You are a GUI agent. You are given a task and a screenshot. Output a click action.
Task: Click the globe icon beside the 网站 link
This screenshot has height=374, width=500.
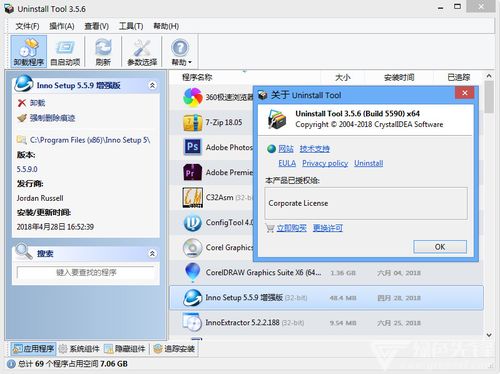point(271,149)
